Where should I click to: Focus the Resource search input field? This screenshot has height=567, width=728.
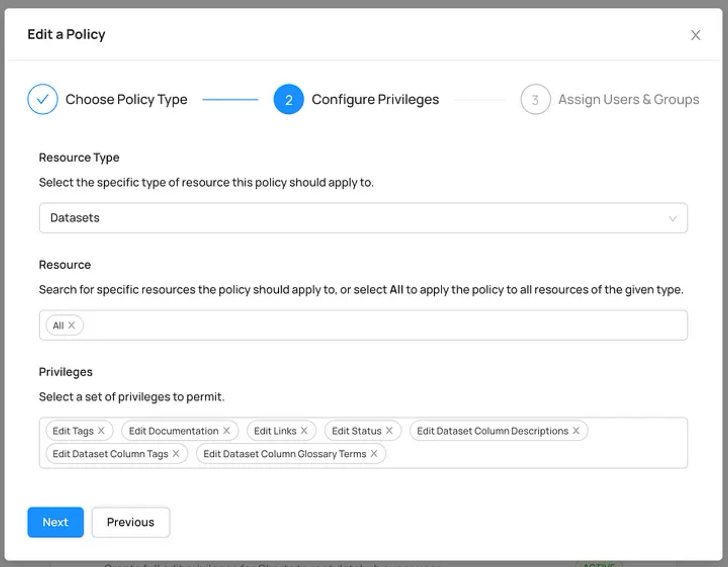point(363,325)
